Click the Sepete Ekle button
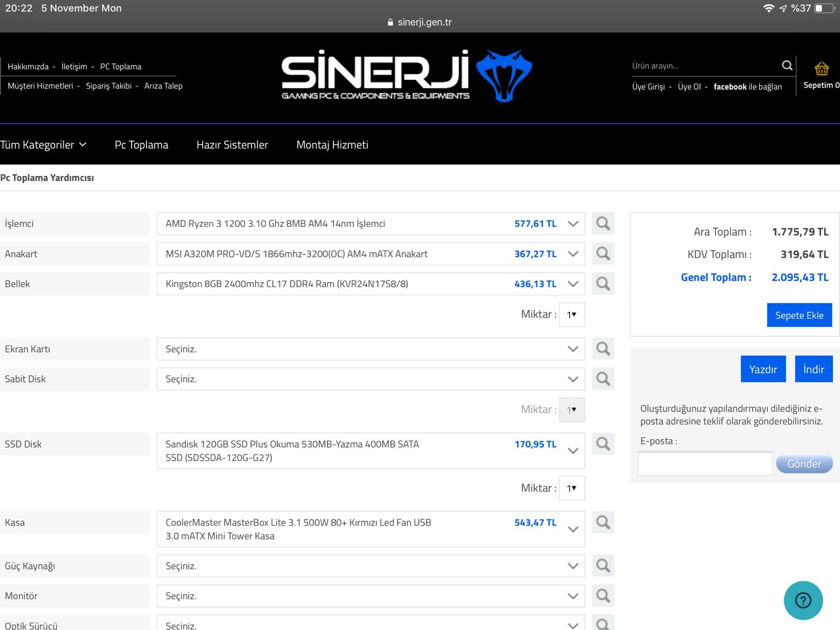 (800, 315)
